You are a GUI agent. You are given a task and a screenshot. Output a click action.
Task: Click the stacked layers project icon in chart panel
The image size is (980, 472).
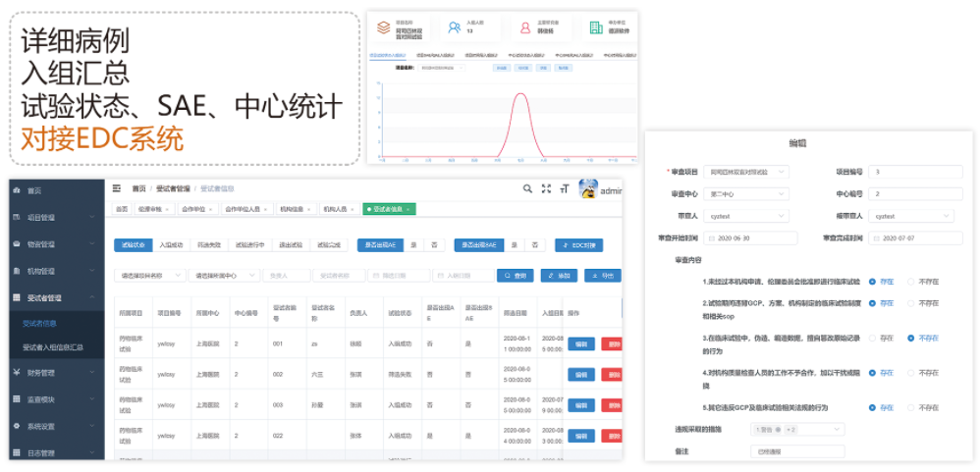pos(383,27)
